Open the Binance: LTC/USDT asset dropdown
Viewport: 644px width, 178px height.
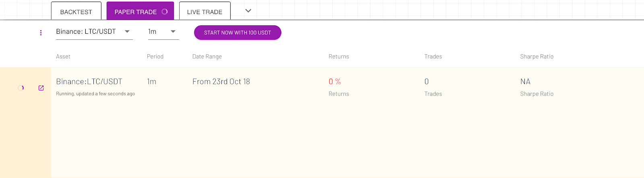tap(94, 32)
